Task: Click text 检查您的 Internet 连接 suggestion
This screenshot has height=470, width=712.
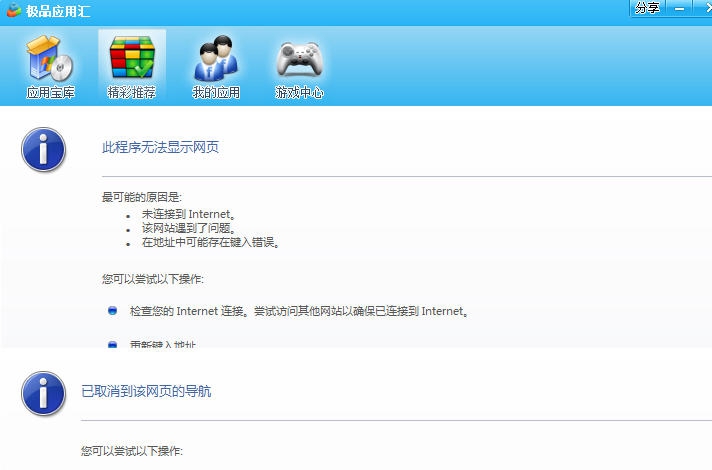Action: click(300, 311)
